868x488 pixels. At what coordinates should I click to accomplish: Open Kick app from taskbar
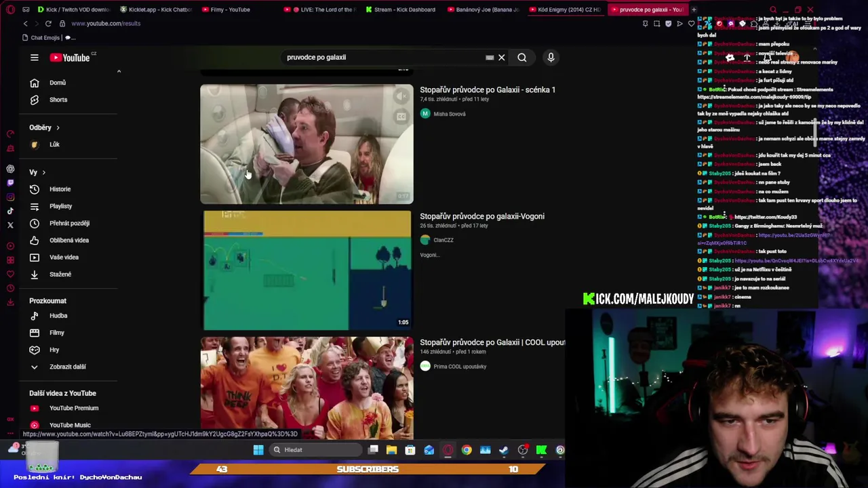[541, 450]
